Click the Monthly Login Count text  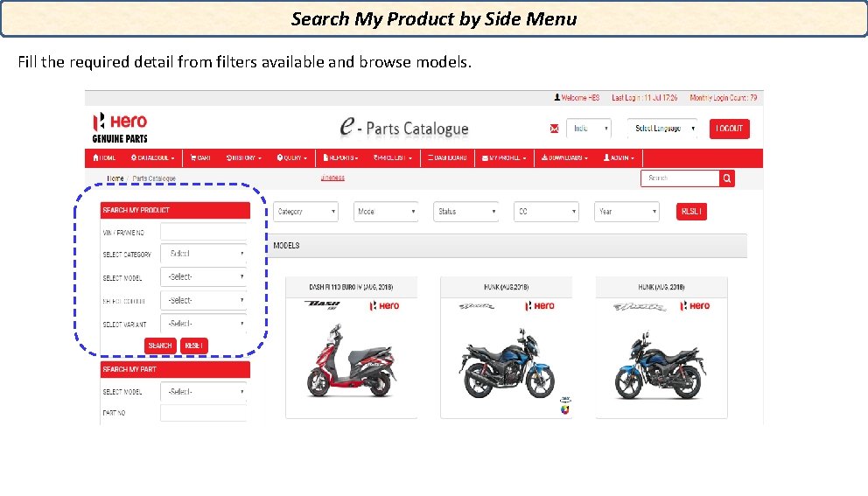tap(723, 97)
